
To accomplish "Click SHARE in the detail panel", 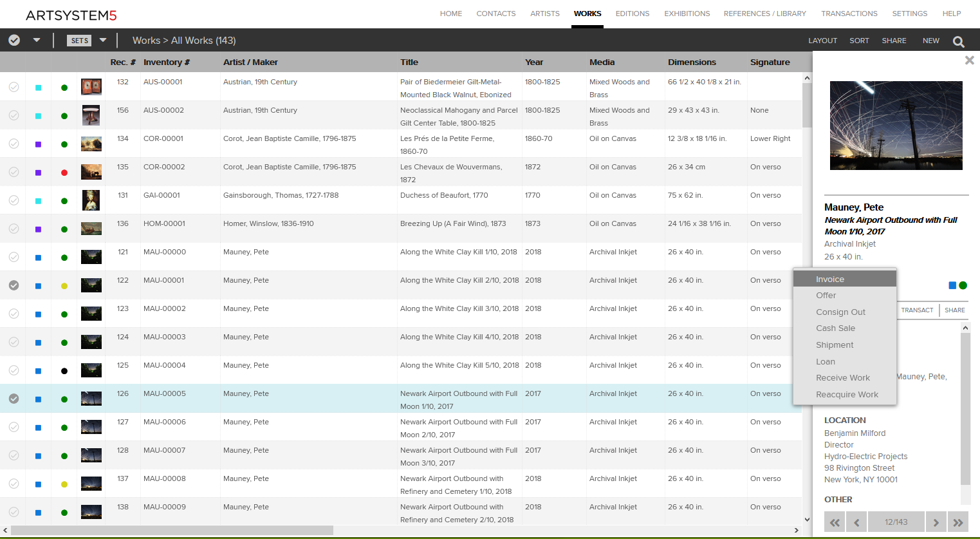I will 955,310.
